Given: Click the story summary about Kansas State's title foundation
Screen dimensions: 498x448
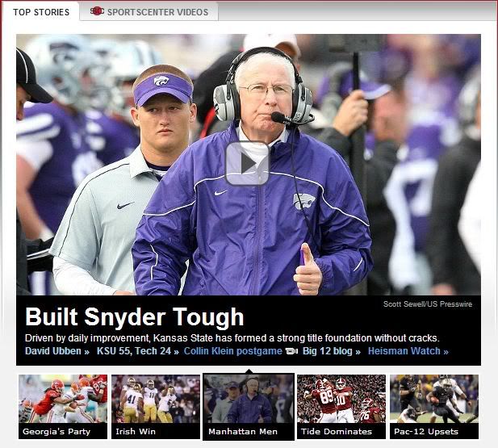Looking at the screenshot, I should pos(232,338).
